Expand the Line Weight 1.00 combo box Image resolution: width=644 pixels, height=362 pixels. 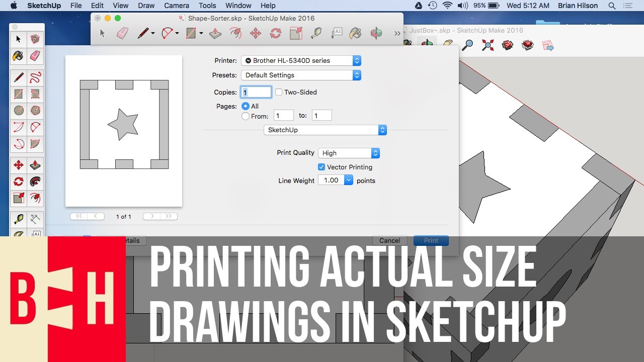[x=349, y=180]
